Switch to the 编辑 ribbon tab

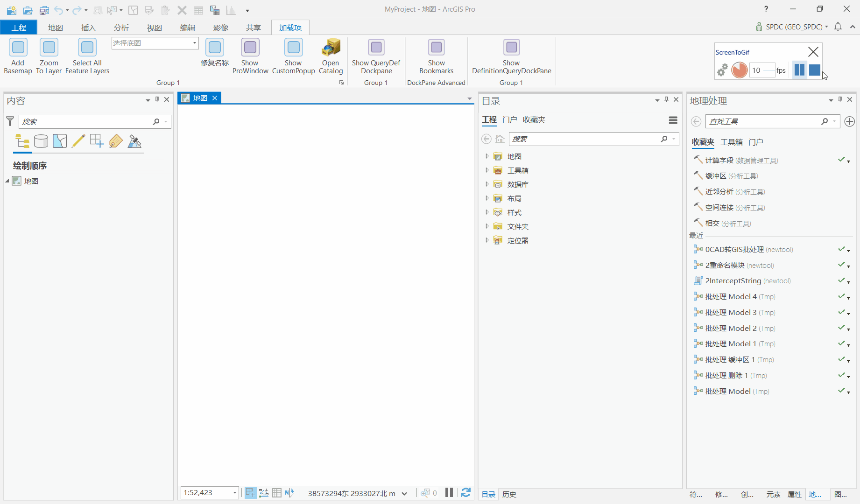[x=188, y=28]
